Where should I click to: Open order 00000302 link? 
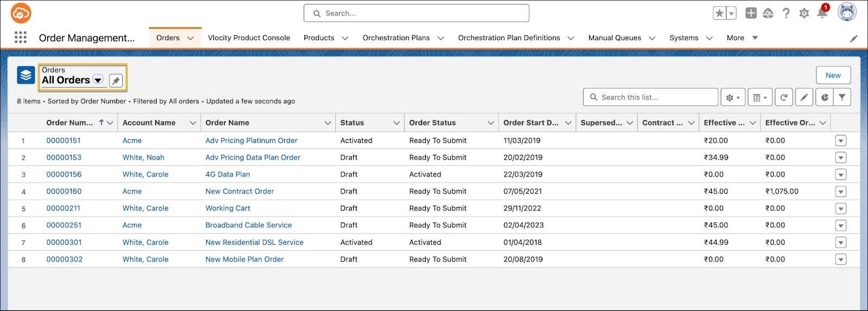65,259
